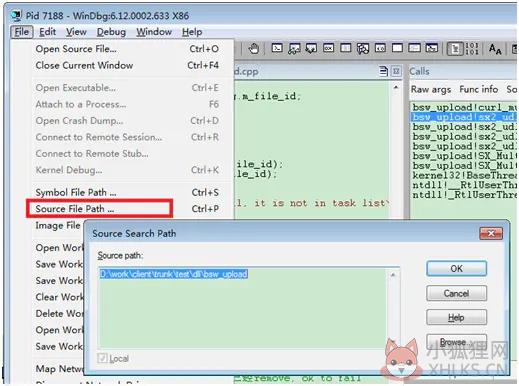
Task: Click inside the Source path text box
Action: [242, 308]
